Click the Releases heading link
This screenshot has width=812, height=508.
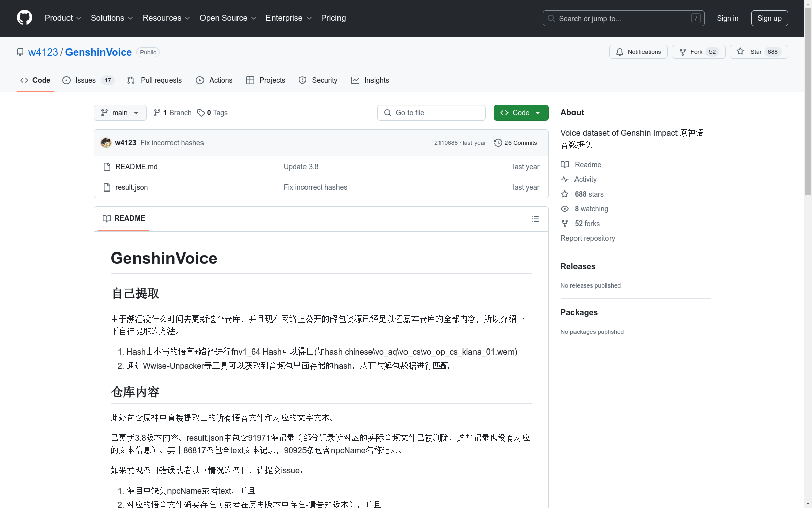point(578,266)
